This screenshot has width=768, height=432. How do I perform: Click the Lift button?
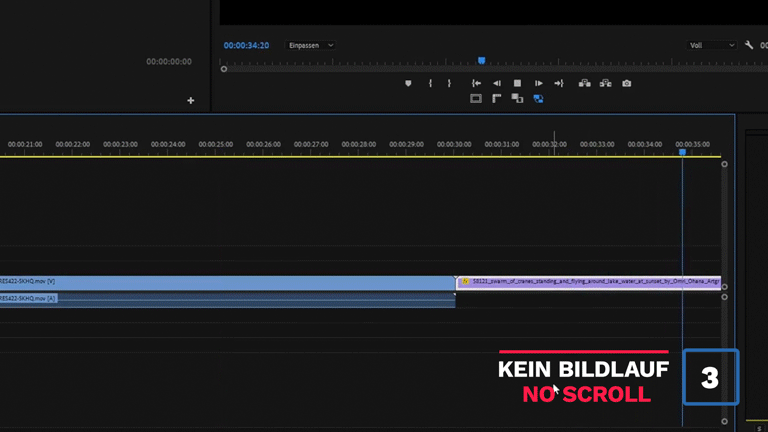[x=585, y=83]
